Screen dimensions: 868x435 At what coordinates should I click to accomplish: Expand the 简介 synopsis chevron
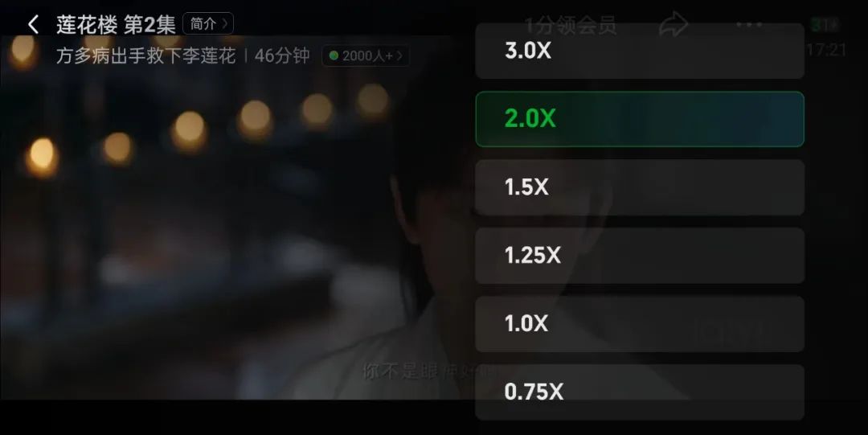208,24
